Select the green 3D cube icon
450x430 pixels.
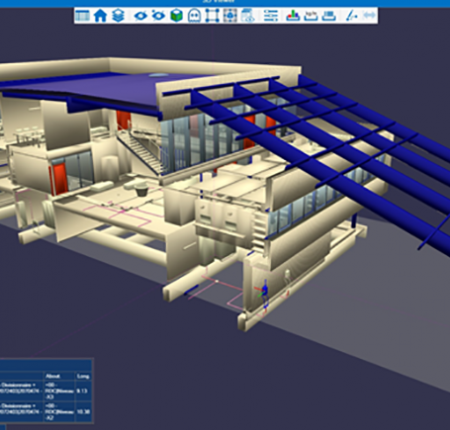[176, 15]
